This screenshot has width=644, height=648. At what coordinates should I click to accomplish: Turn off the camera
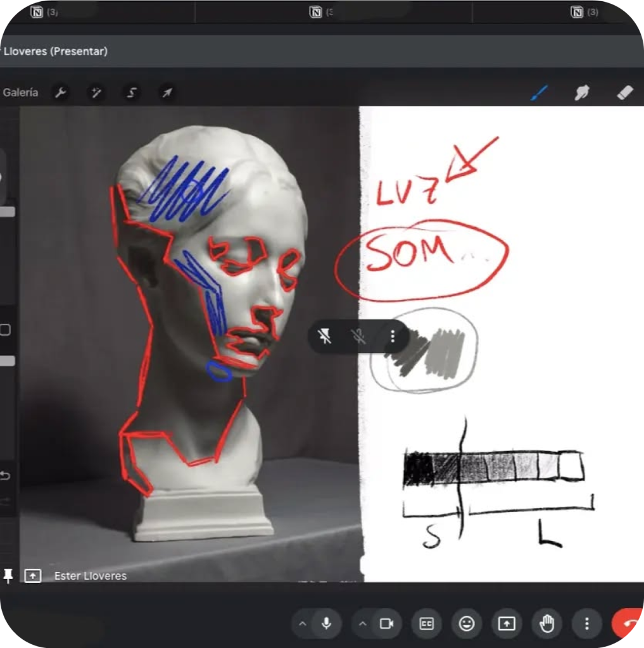point(386,624)
